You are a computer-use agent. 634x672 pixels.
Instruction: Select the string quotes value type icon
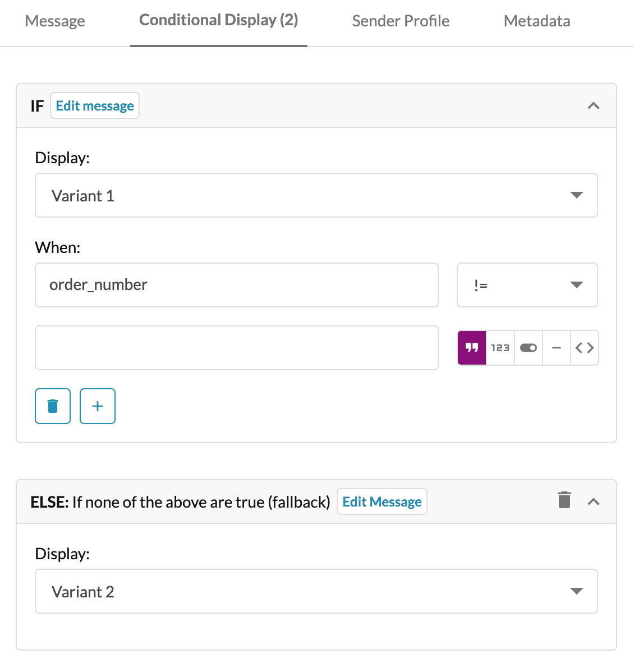pyautogui.click(x=472, y=348)
